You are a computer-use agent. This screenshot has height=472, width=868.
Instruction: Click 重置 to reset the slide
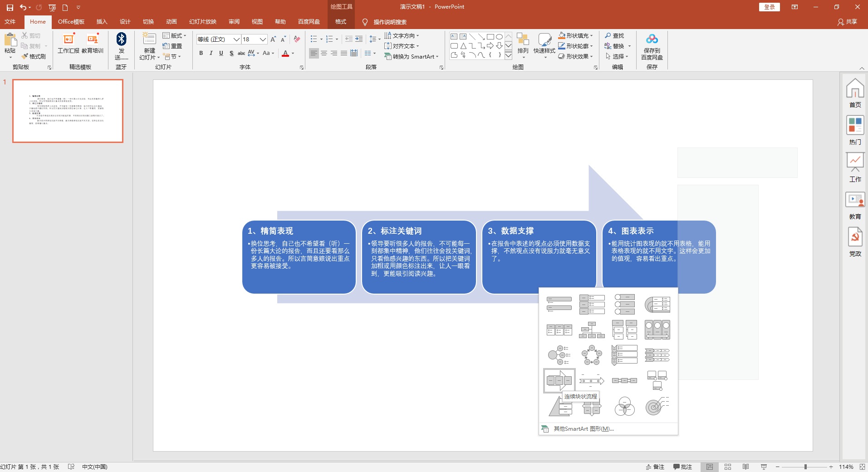pyautogui.click(x=172, y=46)
